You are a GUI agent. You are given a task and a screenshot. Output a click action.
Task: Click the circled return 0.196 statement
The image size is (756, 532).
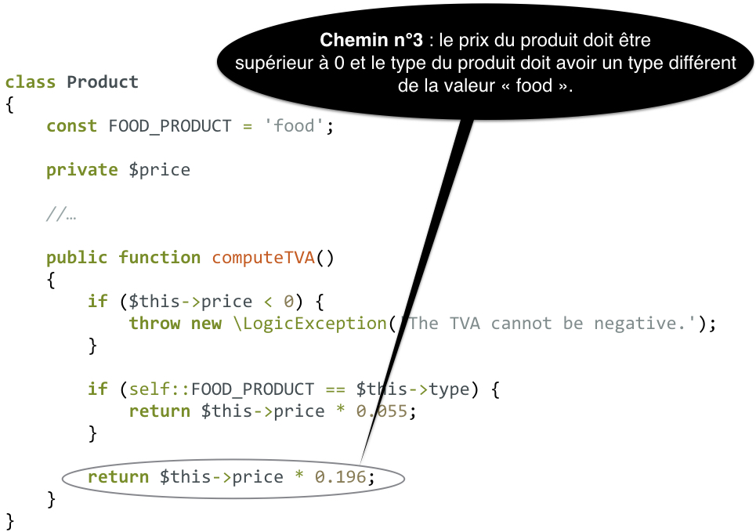click(233, 477)
